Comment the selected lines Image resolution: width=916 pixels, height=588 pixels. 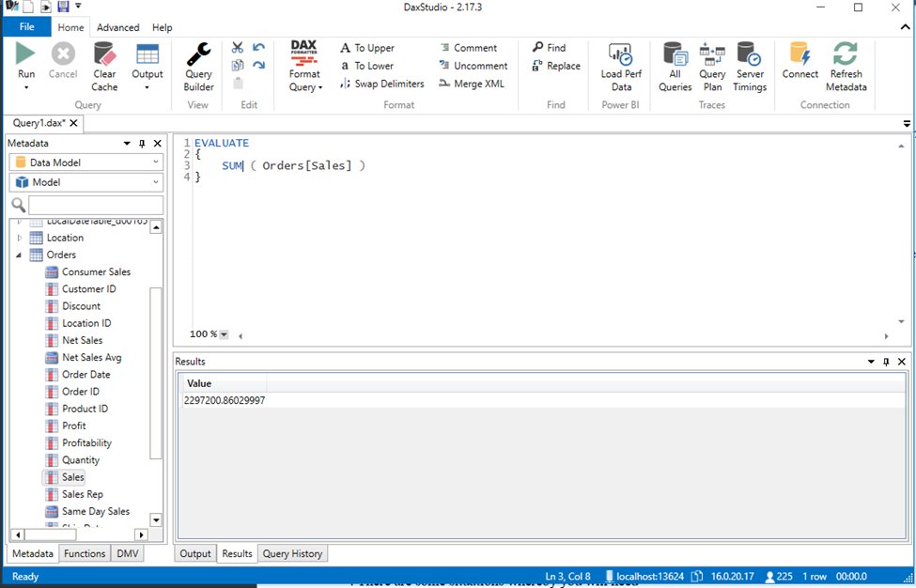[469, 48]
